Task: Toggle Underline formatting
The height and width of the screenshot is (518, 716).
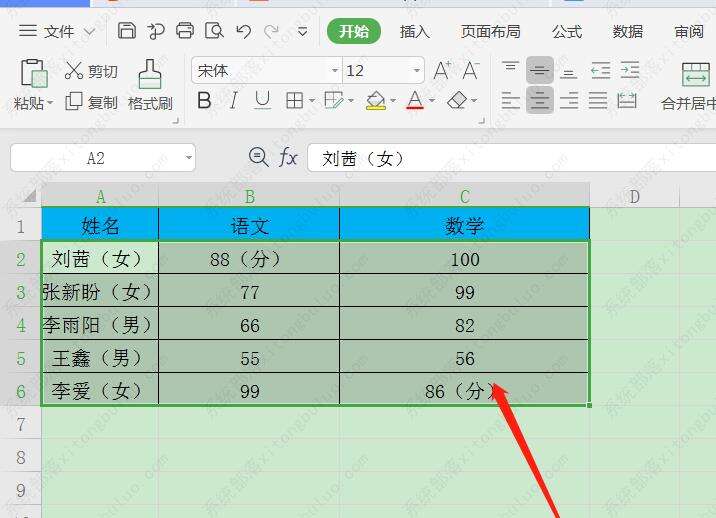Action: pos(263,100)
